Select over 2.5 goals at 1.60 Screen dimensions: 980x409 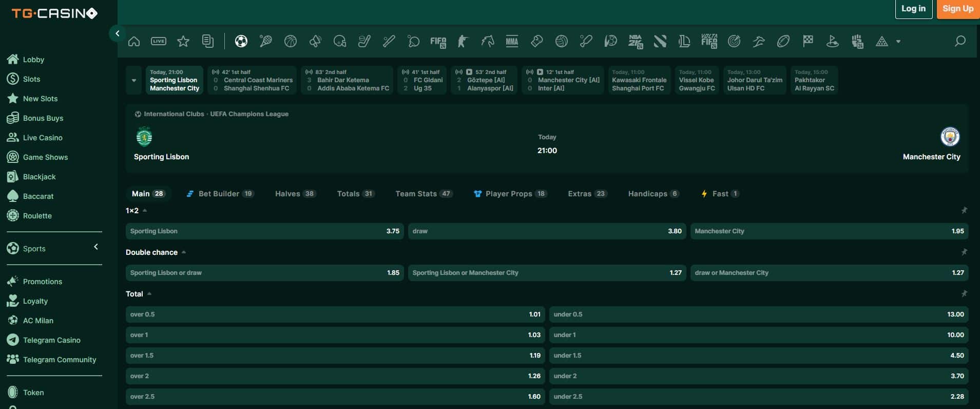(x=335, y=397)
